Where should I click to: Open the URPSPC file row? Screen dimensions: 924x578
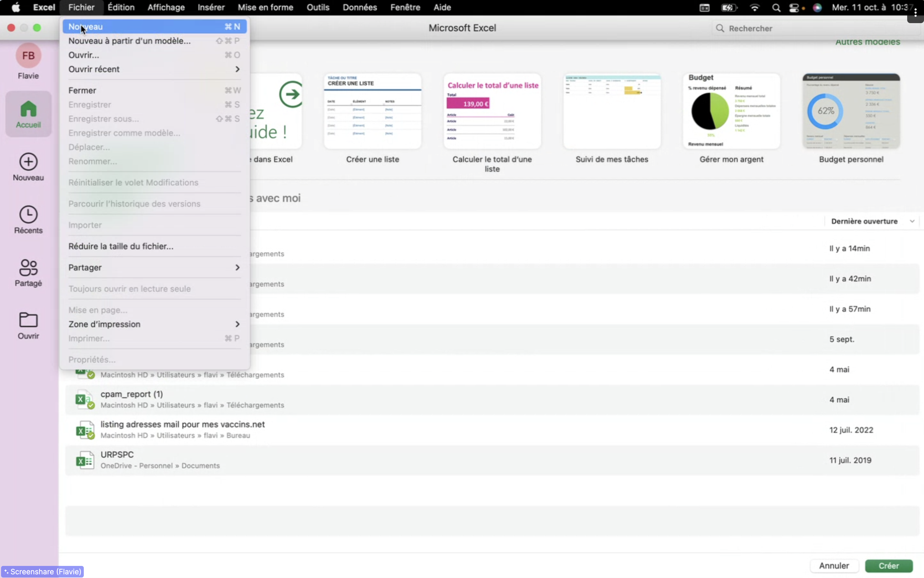click(x=492, y=460)
